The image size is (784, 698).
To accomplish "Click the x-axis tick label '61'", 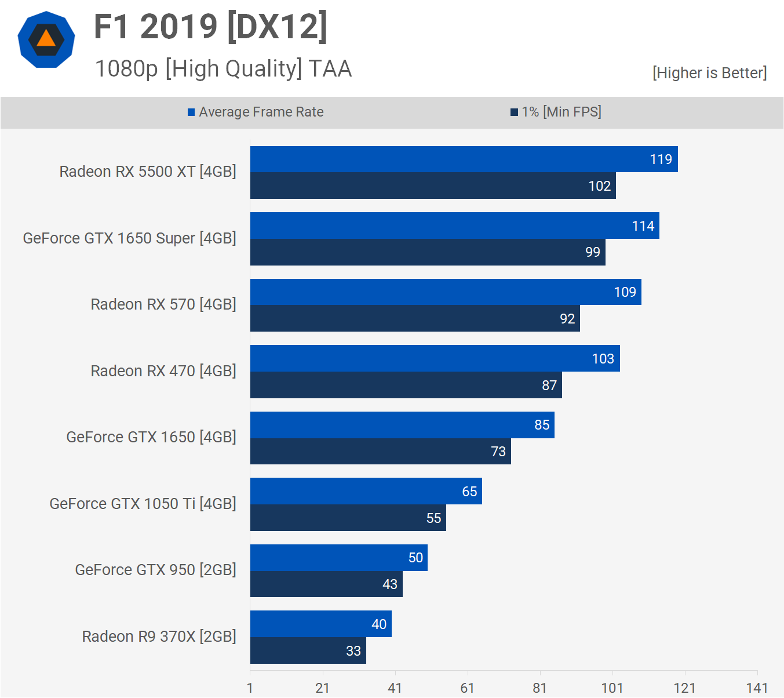I will (467, 688).
